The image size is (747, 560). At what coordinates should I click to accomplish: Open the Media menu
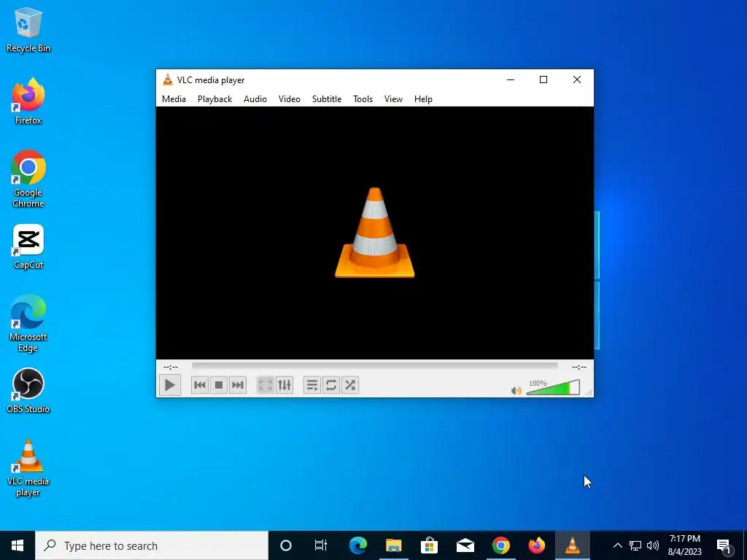point(174,99)
